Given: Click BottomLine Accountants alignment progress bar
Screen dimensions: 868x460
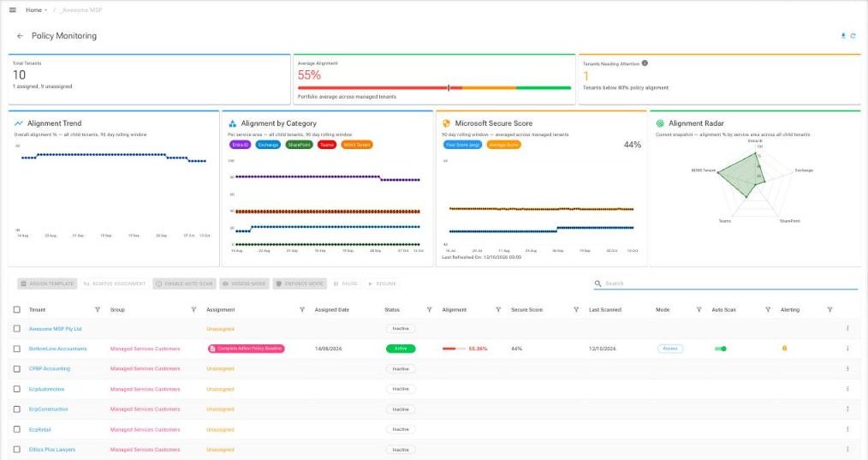Looking at the screenshot, I should tap(454, 349).
